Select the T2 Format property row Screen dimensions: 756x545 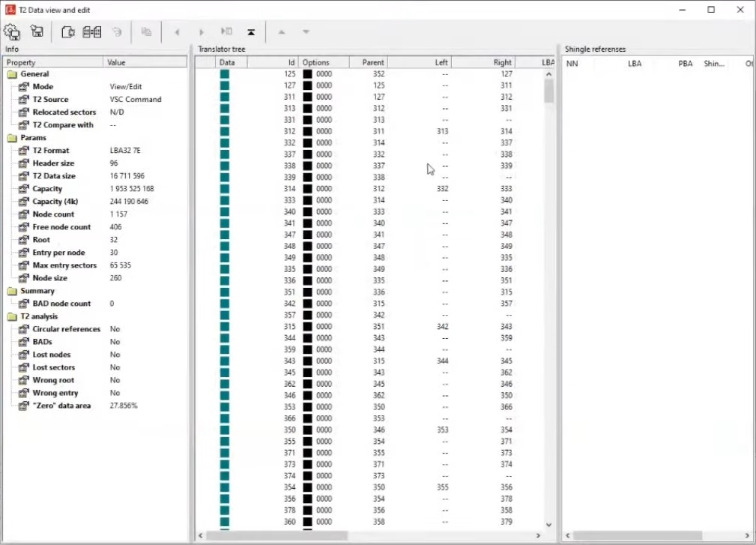click(95, 151)
